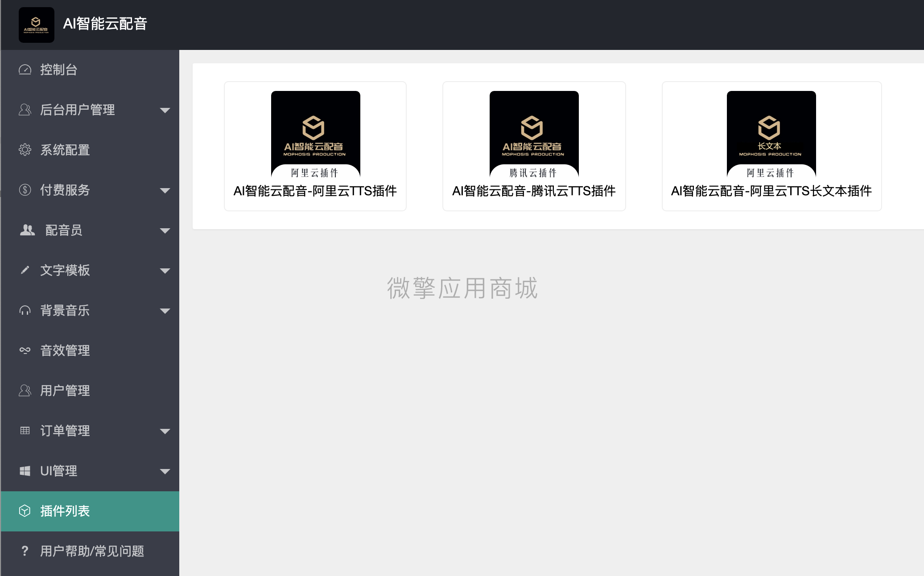
Task: Click the 背景音乐 headphone icon
Action: coord(25,310)
